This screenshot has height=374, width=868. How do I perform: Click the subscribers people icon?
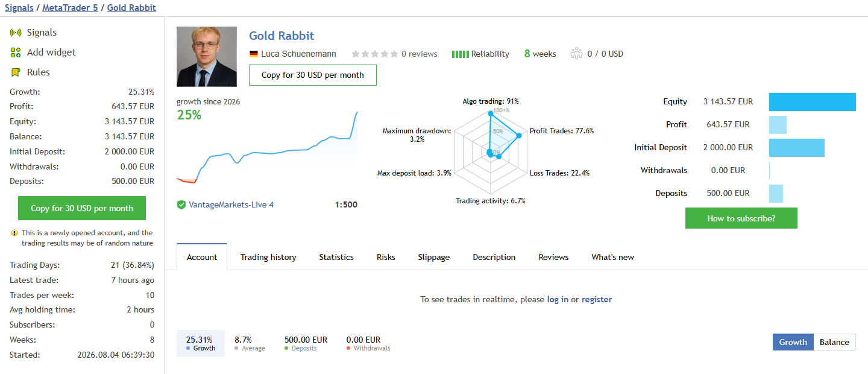tap(577, 54)
